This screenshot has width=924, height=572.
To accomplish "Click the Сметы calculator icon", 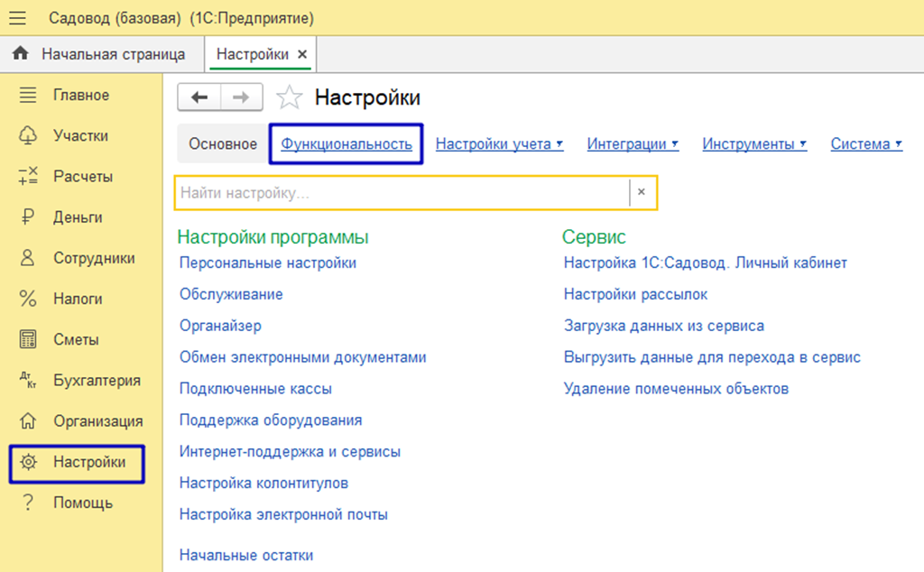I will [28, 339].
